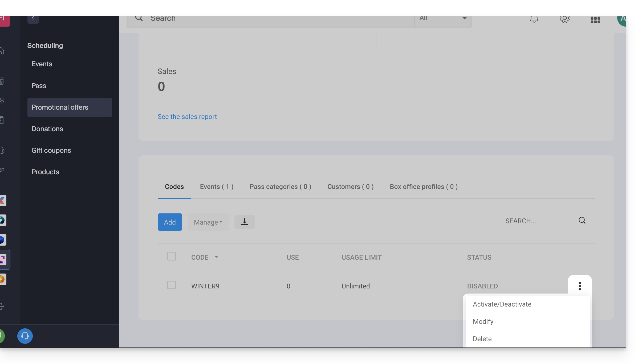Screen dimensions: 642x364
Task: Click the user avatar icon
Action: pos(622,19)
